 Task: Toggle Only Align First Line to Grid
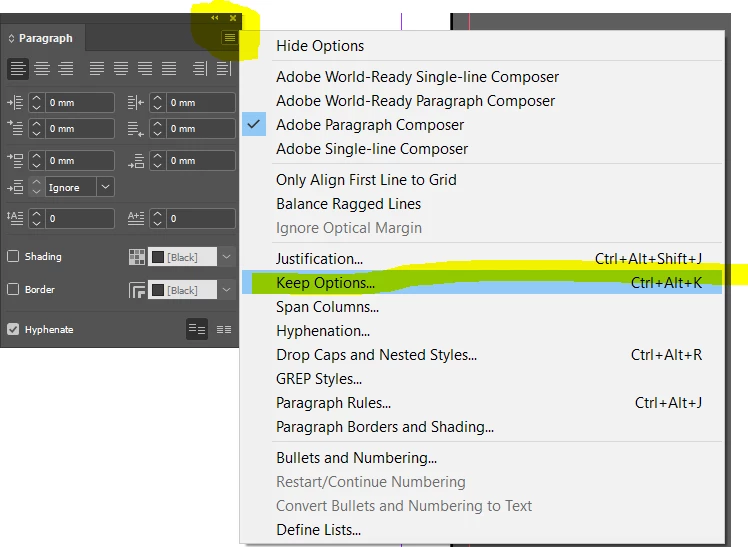(366, 180)
